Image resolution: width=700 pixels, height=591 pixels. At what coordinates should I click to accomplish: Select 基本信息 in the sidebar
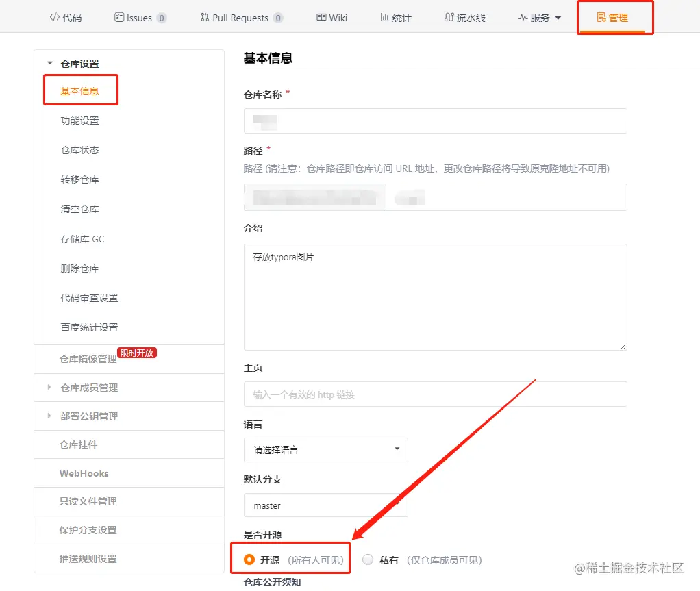(79, 91)
